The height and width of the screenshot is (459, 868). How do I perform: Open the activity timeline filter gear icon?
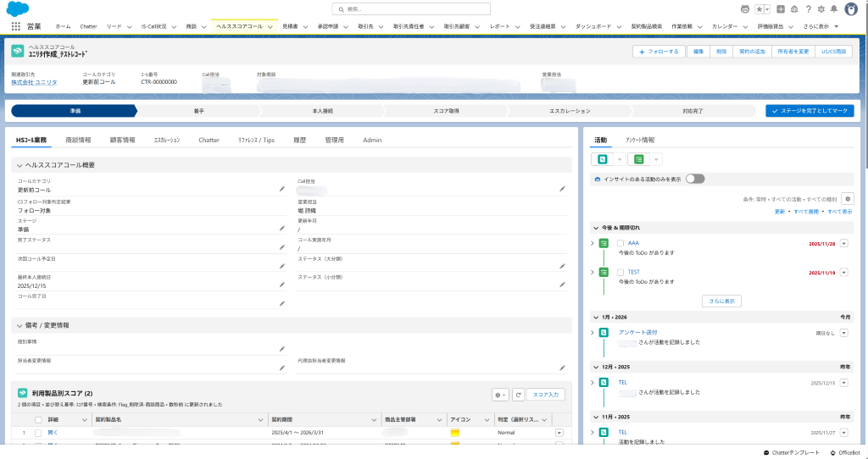(847, 198)
